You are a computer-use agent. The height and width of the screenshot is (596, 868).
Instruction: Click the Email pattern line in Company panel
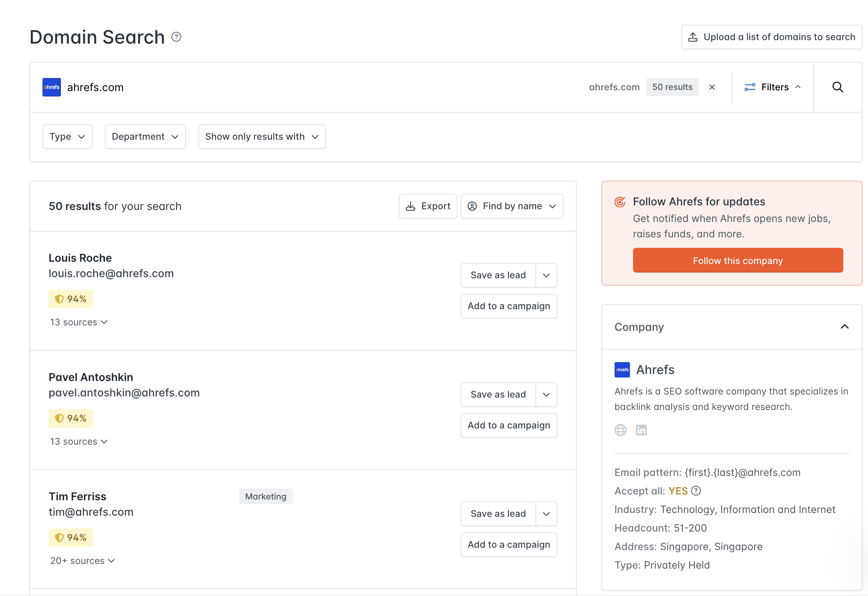click(708, 472)
